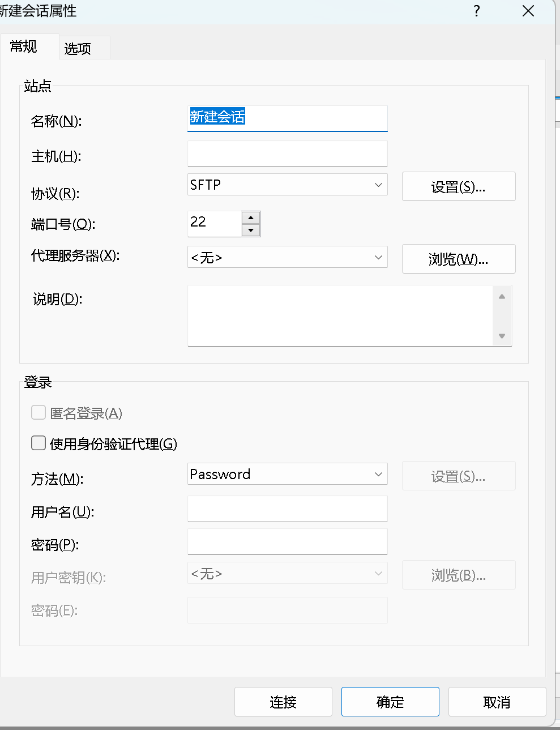Click the 用户名 username input field
This screenshot has width=560, height=730.
pyautogui.click(x=287, y=509)
